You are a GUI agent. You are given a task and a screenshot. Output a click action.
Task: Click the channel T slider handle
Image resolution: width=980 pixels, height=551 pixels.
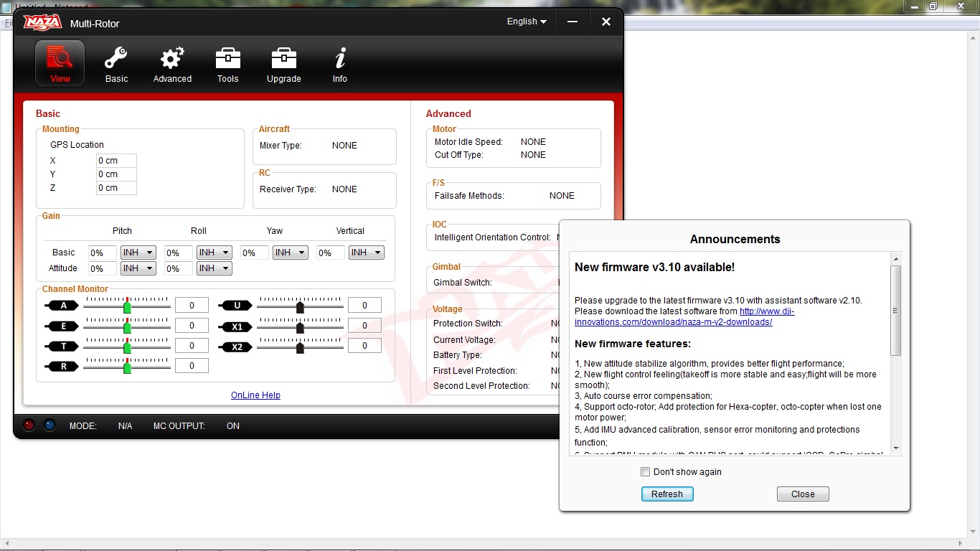tap(127, 347)
